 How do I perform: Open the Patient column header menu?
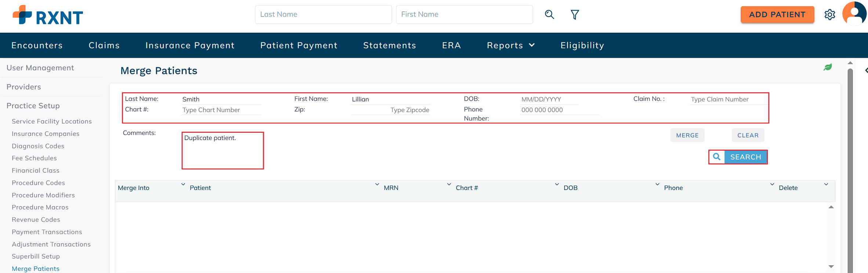[377, 184]
